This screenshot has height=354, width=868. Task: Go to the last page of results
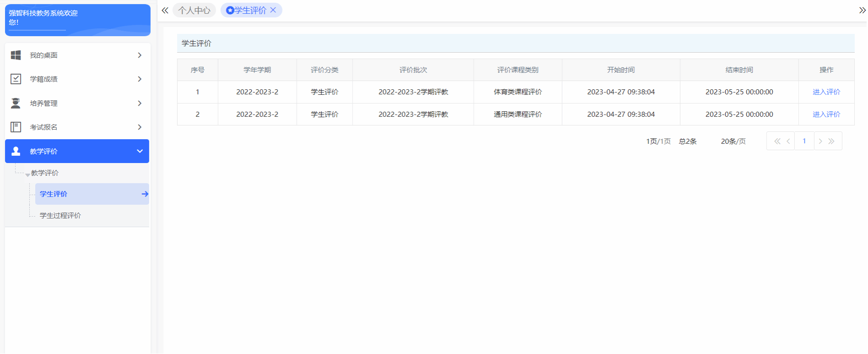[x=831, y=142]
